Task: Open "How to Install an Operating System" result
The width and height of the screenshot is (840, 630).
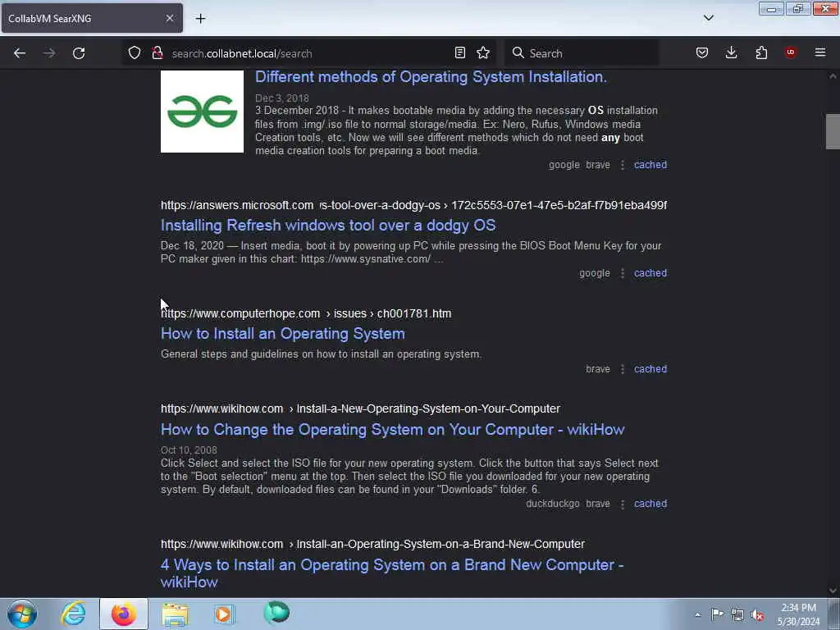Action: pos(283,334)
